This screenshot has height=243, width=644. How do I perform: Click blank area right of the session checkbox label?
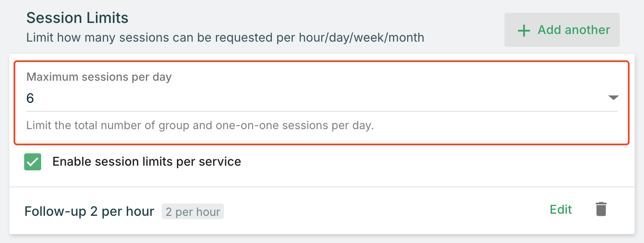point(424,162)
